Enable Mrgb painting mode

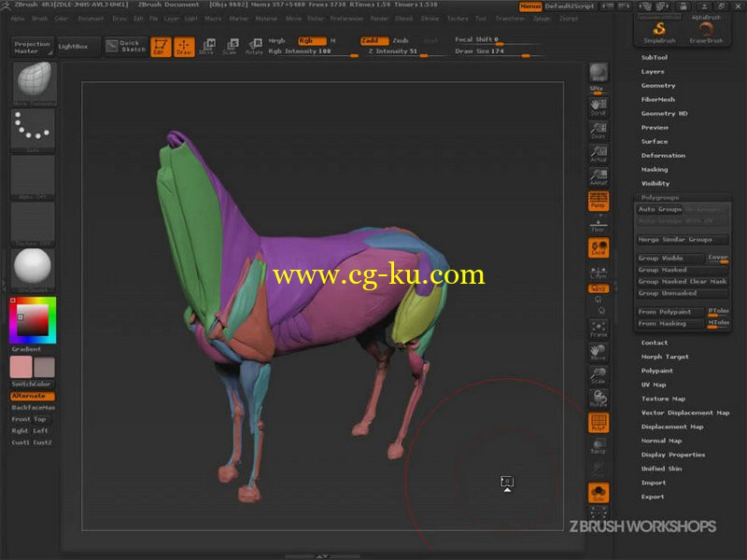pyautogui.click(x=276, y=40)
